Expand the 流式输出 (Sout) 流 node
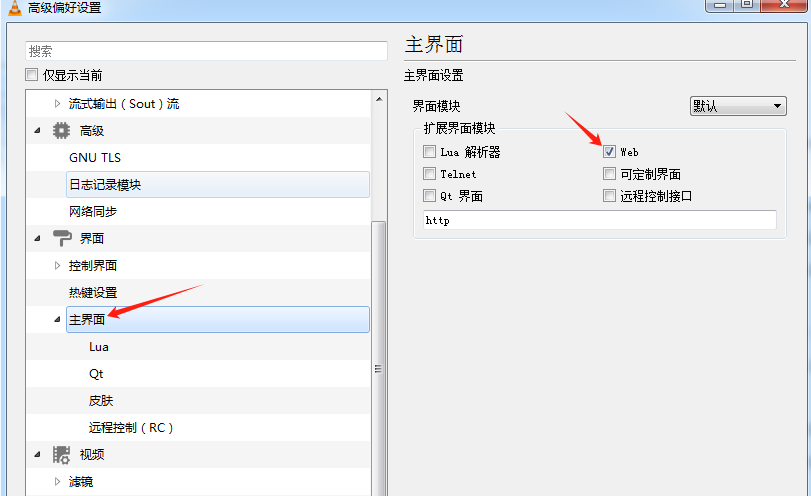The width and height of the screenshot is (811, 496). (x=57, y=103)
